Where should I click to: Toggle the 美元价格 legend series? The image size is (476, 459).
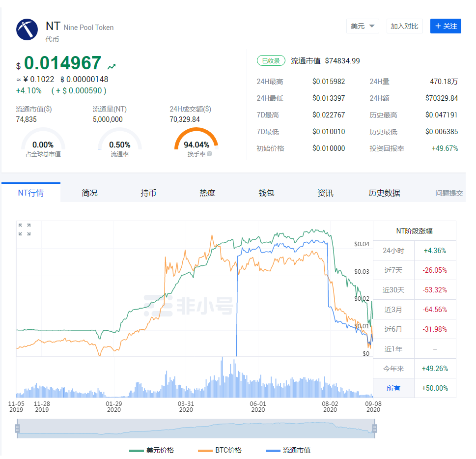[151, 450]
